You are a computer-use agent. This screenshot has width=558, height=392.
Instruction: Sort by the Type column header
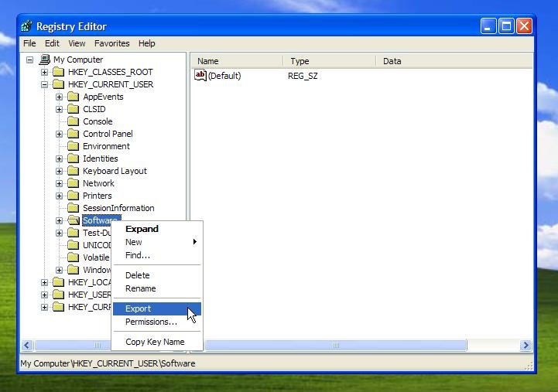330,61
